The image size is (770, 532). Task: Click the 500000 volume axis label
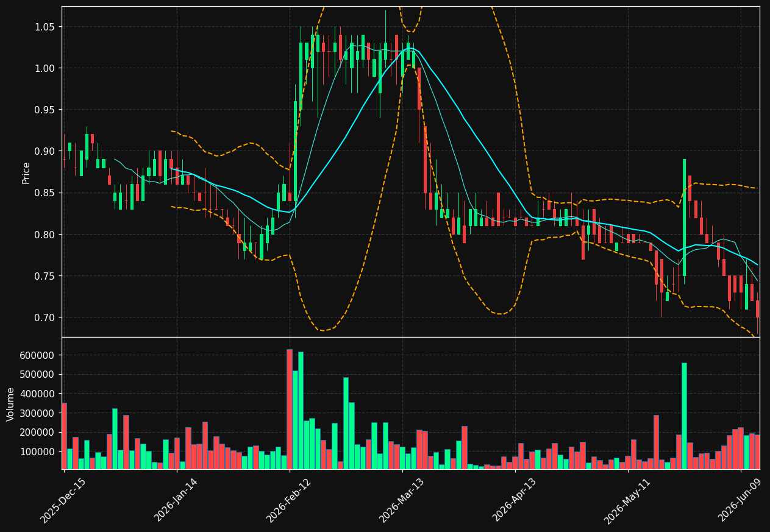(x=38, y=375)
